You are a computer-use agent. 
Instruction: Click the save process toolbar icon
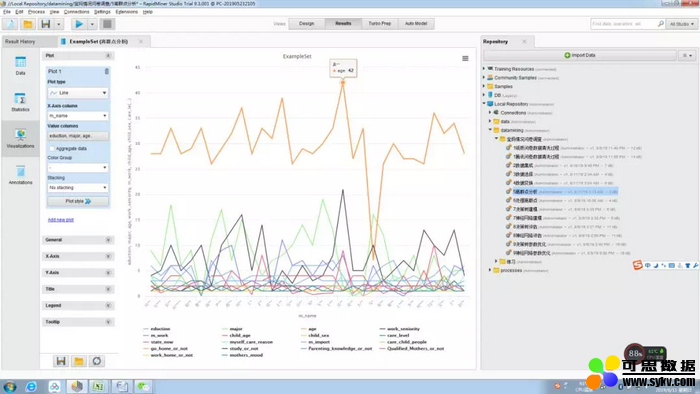point(46,24)
